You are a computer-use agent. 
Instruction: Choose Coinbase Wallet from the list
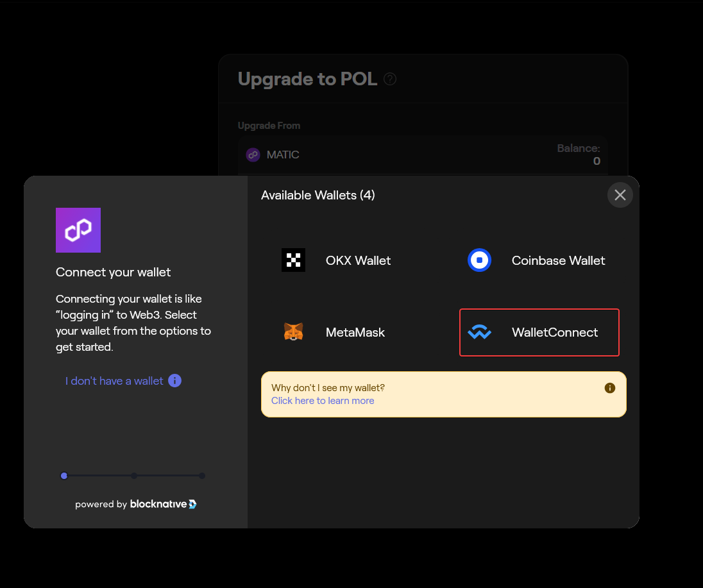pyautogui.click(x=539, y=260)
